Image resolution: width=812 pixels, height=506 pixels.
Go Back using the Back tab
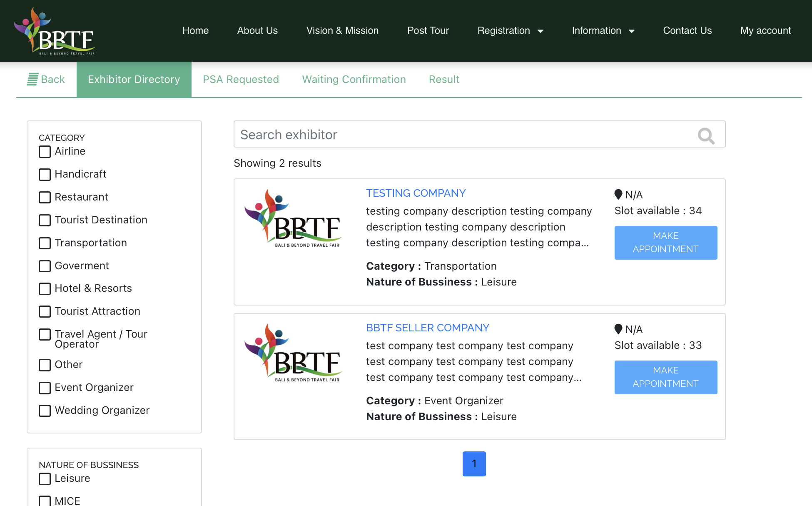click(x=46, y=79)
